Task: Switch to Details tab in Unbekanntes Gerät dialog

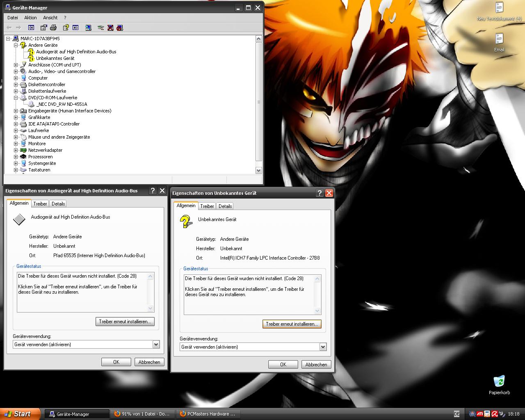Action: point(225,206)
